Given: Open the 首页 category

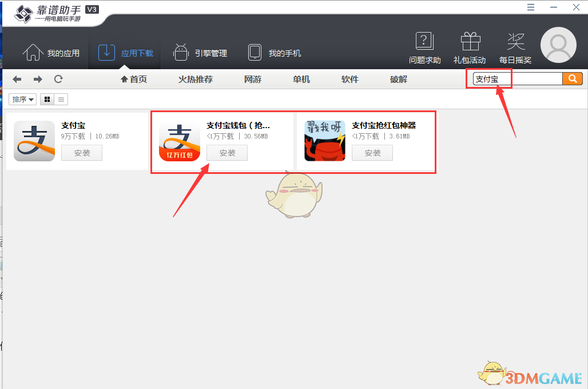Looking at the screenshot, I should (134, 79).
